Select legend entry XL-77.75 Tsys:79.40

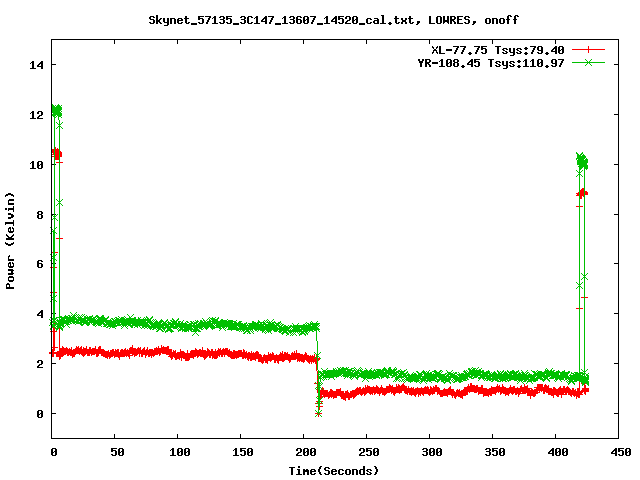(498, 50)
